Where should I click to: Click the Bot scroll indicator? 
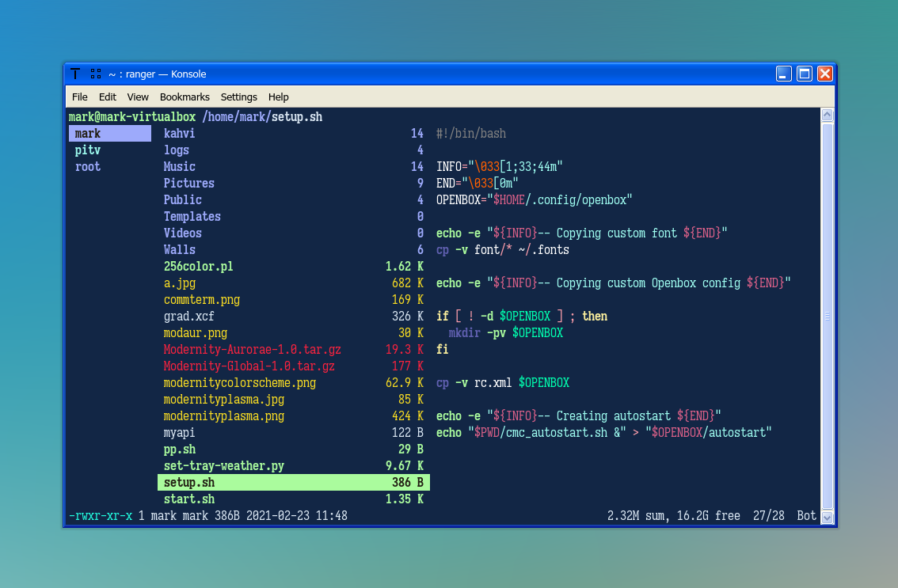[806, 515]
